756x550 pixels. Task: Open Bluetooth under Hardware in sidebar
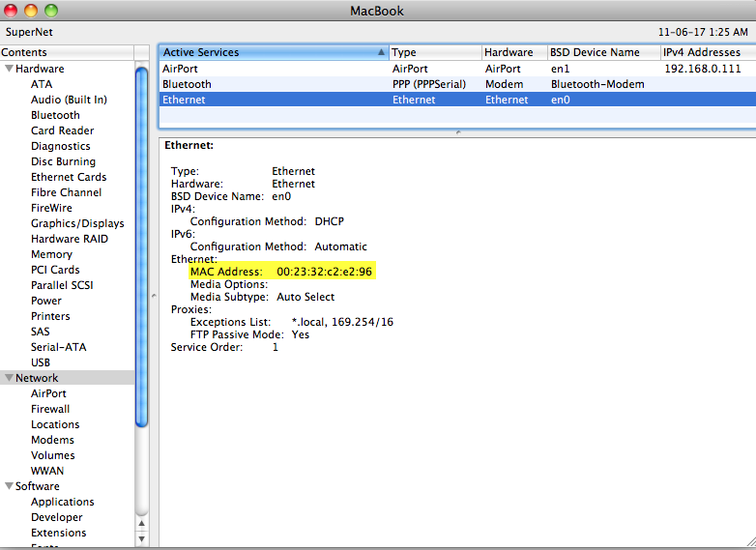click(55, 115)
